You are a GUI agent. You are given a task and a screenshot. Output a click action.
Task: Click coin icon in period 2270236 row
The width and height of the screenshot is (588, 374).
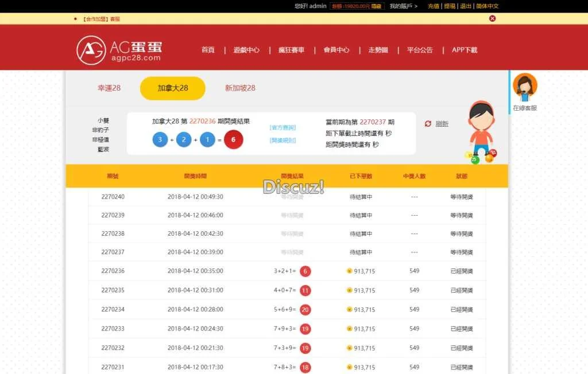click(x=349, y=271)
